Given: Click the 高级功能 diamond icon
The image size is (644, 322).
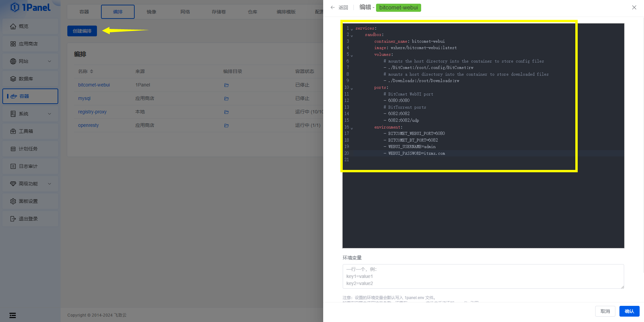Looking at the screenshot, I should pyautogui.click(x=13, y=184).
